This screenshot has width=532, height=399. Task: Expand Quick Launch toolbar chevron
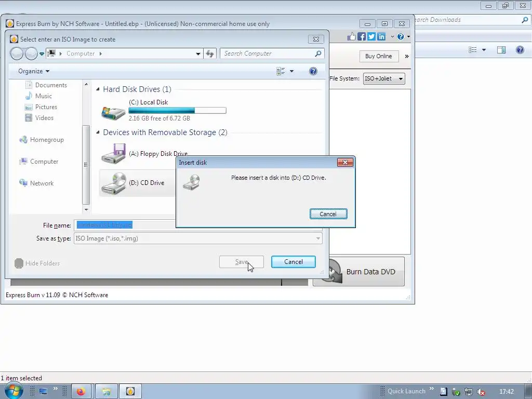click(432, 389)
